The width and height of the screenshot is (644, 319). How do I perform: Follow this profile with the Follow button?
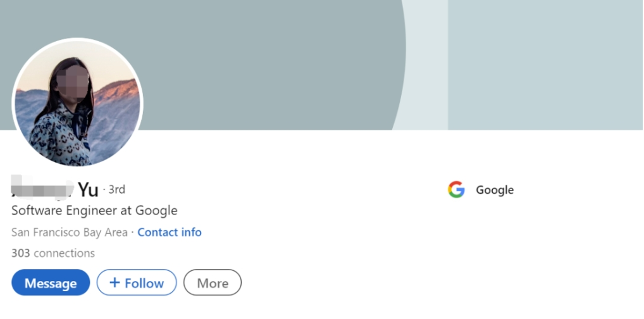136,283
